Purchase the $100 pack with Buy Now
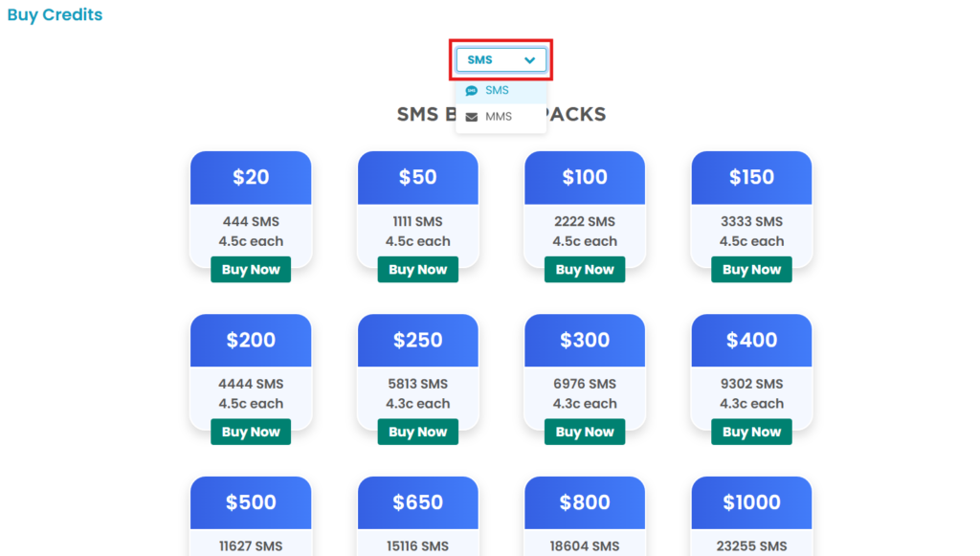980x556 pixels. tap(585, 270)
